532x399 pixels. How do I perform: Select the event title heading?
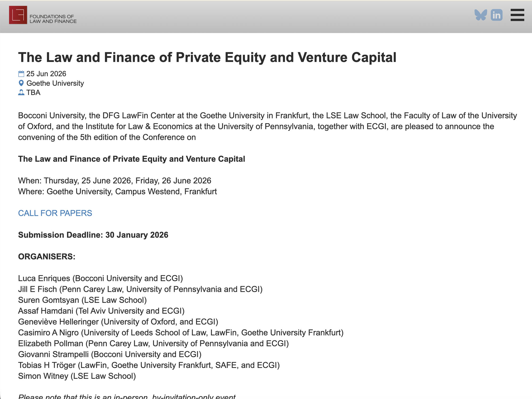coord(207,57)
